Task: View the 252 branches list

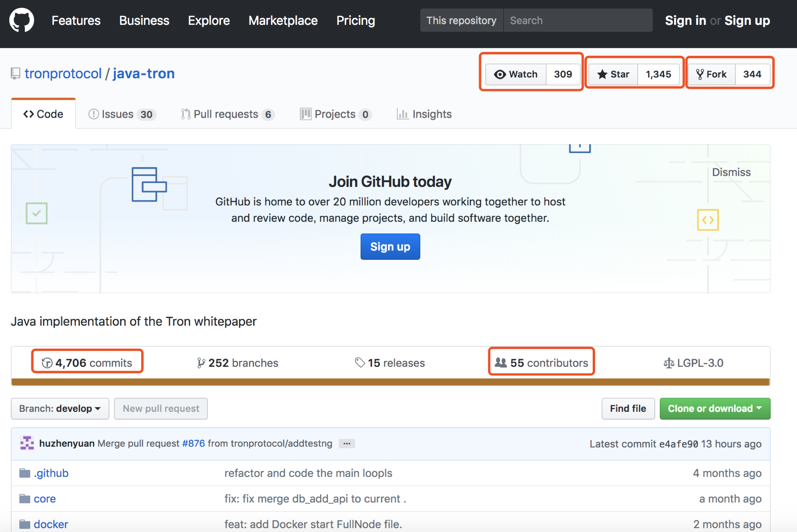Action: point(238,363)
